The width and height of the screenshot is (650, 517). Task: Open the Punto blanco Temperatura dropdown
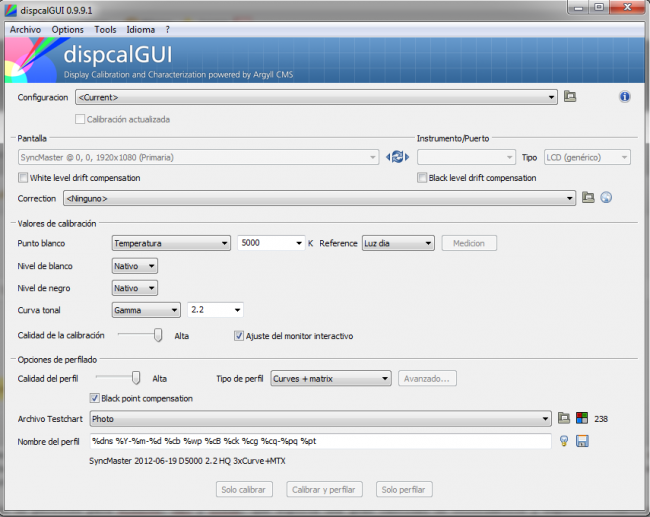point(170,243)
